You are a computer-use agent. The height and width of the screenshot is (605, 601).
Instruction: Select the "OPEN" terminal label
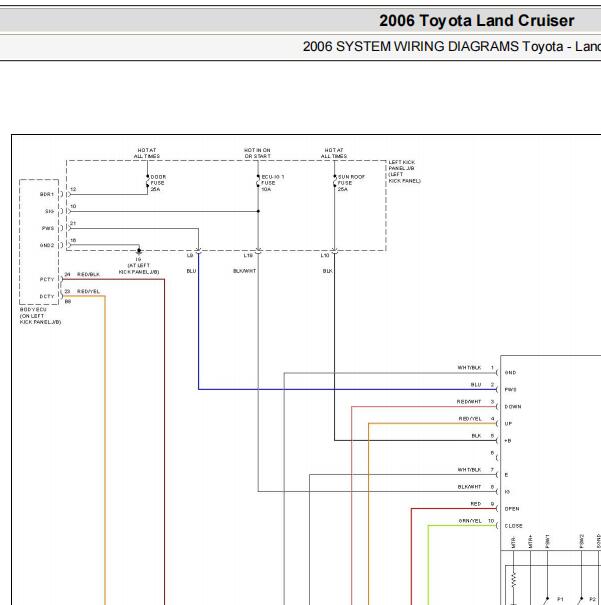click(x=512, y=509)
